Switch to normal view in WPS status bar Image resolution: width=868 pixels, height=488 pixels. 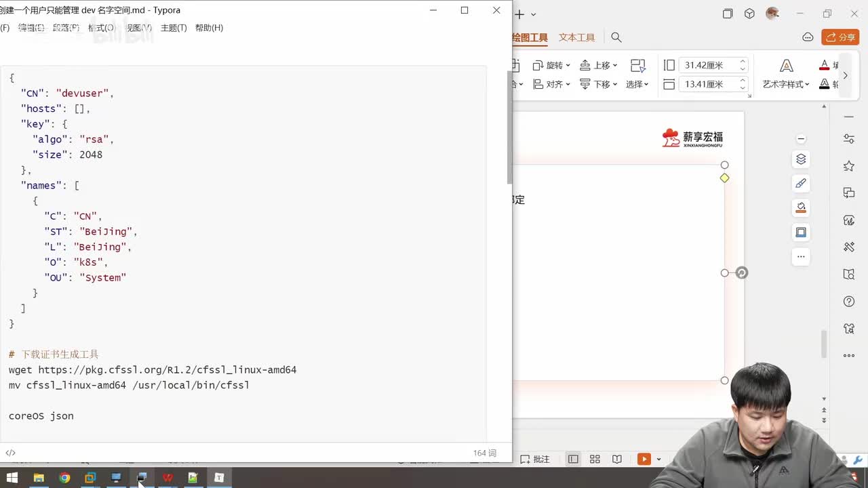573,459
